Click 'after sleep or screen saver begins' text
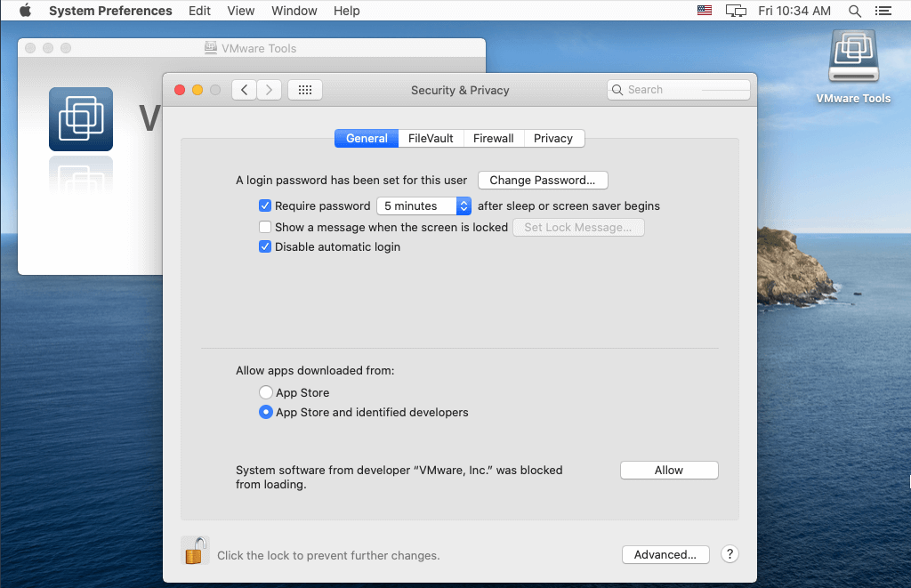911x588 pixels. point(568,205)
